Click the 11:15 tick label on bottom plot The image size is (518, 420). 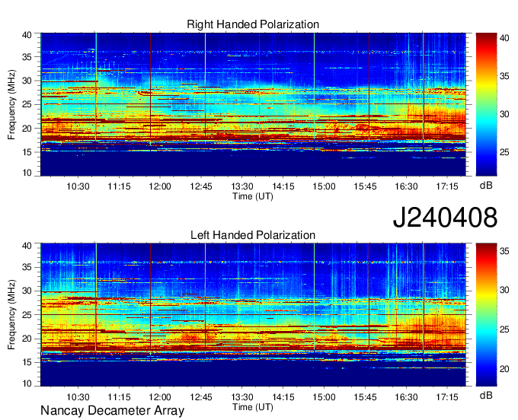coord(119,397)
